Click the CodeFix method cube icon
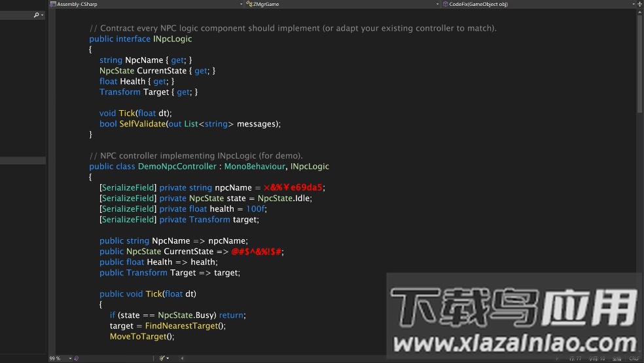The height and width of the screenshot is (363, 644). click(x=446, y=4)
